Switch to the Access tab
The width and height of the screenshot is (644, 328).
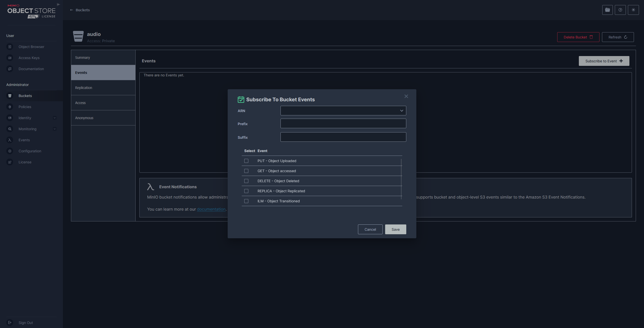[x=103, y=103]
